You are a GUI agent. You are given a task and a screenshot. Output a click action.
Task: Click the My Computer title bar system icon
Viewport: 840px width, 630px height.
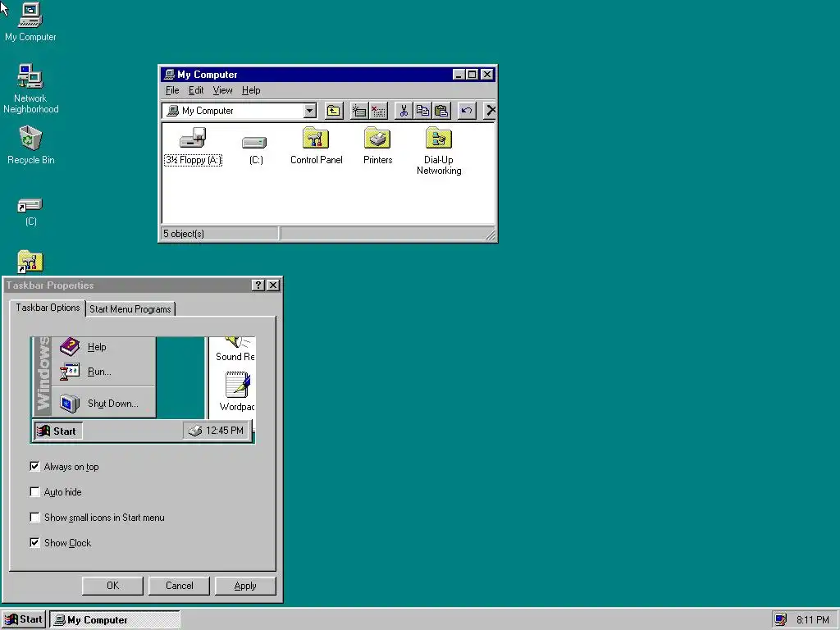tap(169, 75)
